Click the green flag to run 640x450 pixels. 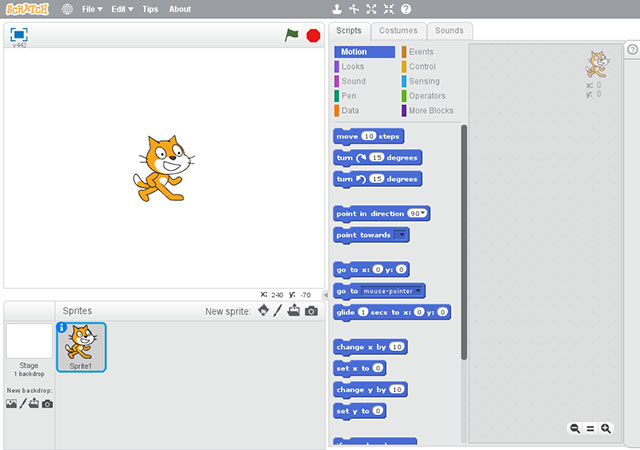[x=291, y=35]
